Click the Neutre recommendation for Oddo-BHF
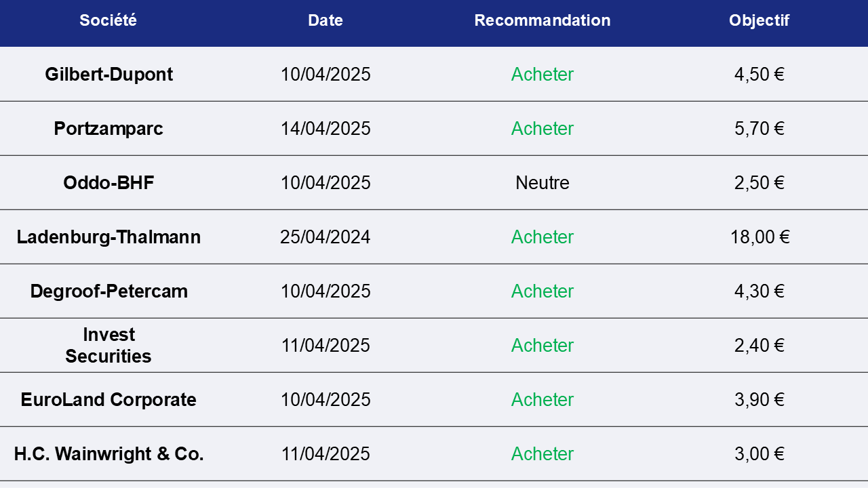 click(542, 183)
